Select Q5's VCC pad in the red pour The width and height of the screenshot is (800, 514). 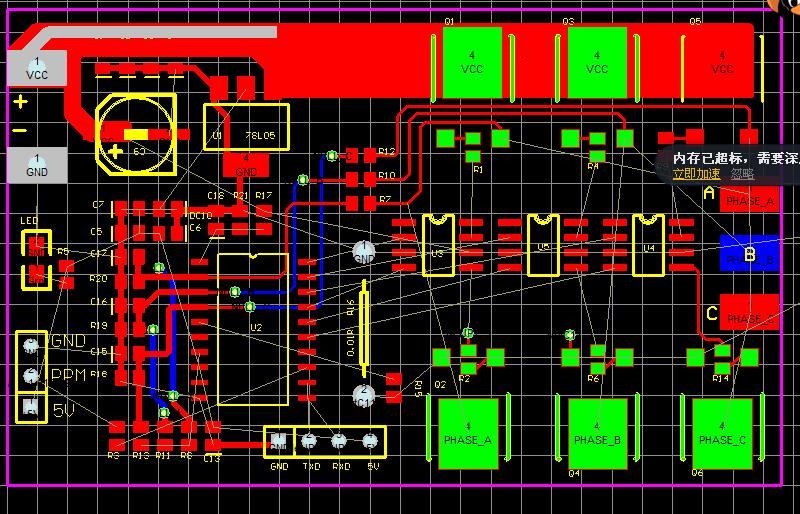722,62
